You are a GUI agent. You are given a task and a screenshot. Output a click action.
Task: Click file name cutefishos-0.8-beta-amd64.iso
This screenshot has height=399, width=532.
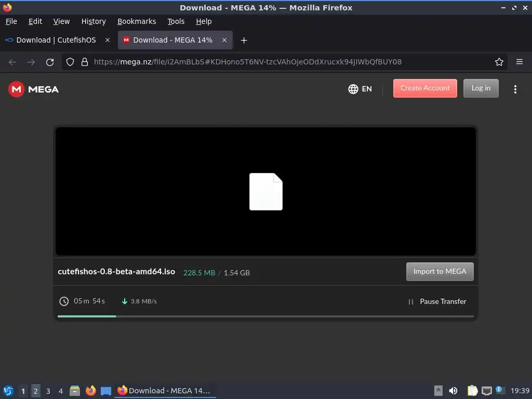tap(116, 272)
